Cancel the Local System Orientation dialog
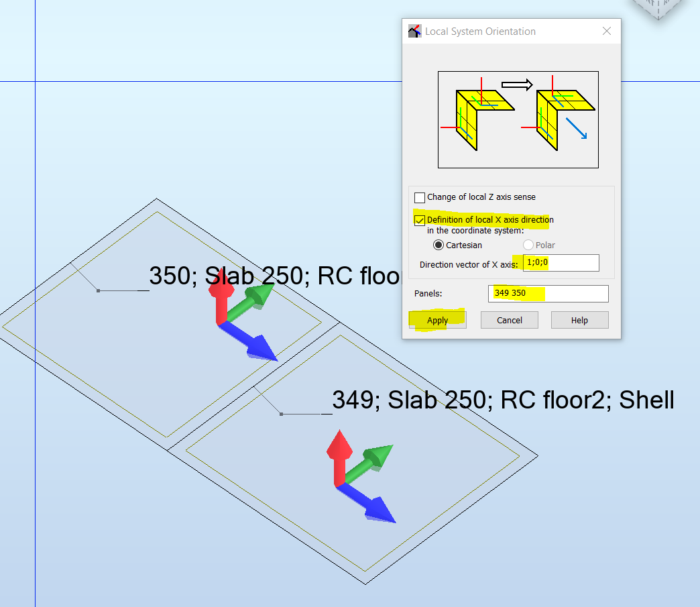 tap(509, 320)
